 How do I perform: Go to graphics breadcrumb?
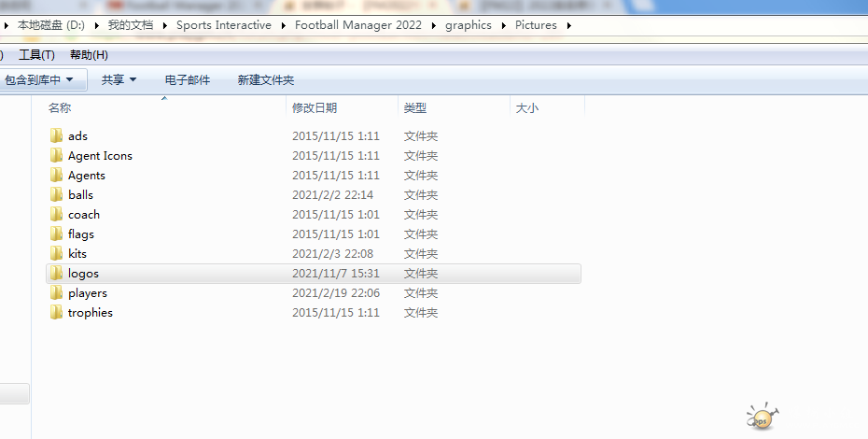click(469, 25)
